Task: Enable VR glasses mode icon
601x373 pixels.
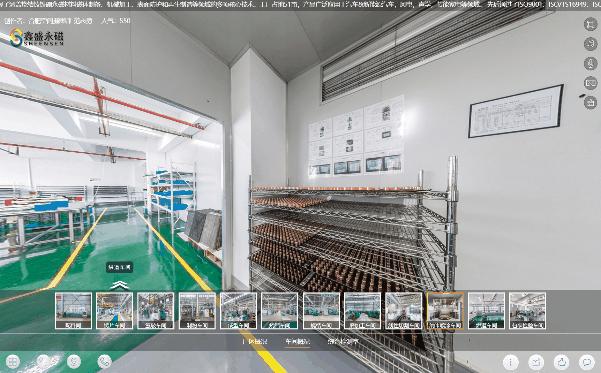Action: pos(590,83)
